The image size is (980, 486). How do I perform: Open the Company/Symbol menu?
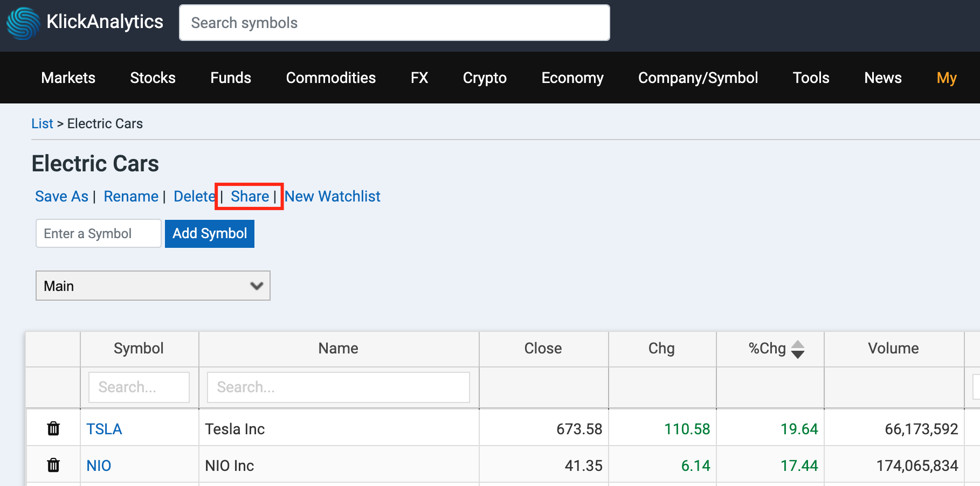tap(698, 78)
